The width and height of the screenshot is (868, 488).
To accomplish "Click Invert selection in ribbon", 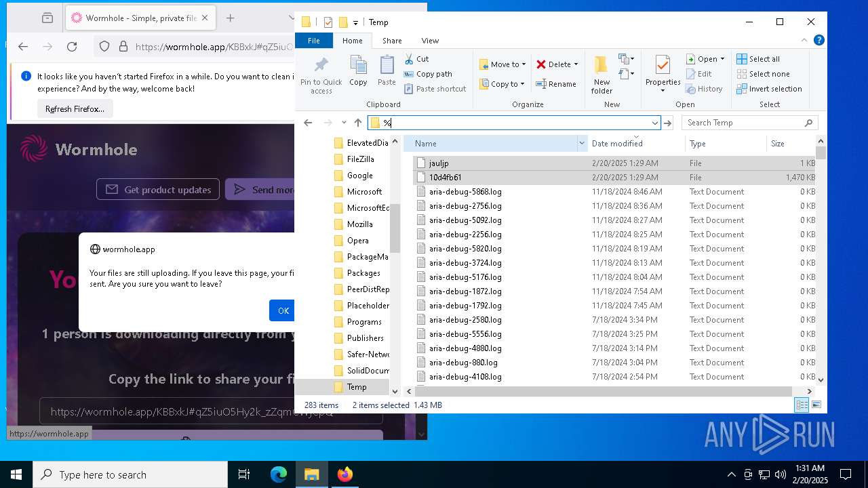I will [x=769, y=89].
